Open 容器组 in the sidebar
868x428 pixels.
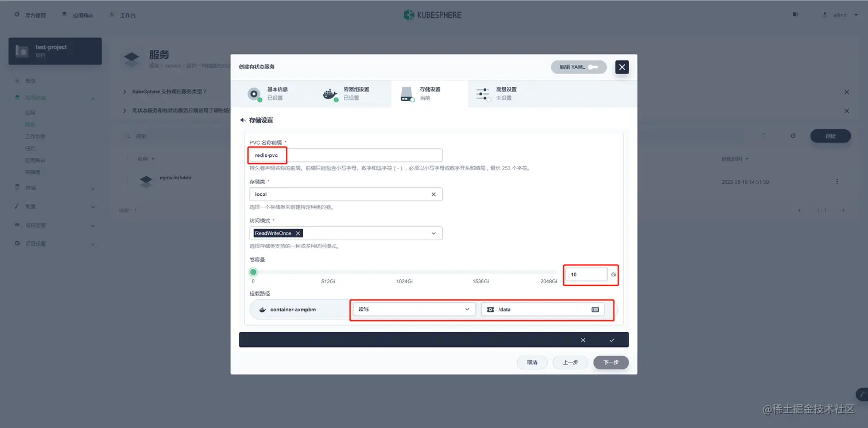point(32,172)
